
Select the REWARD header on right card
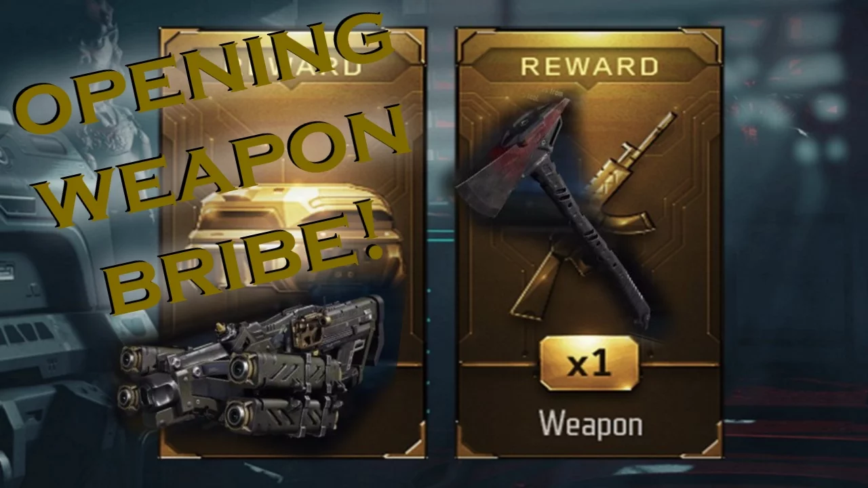point(589,66)
